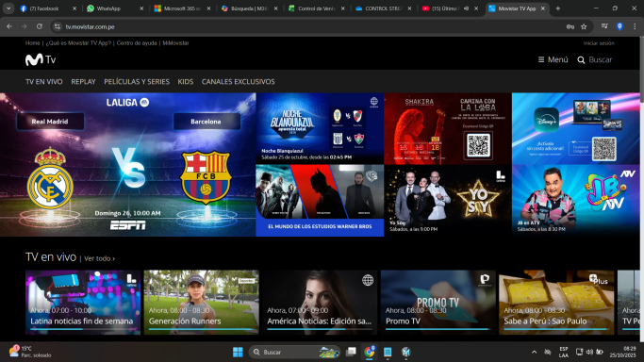The width and height of the screenshot is (644, 362).
Task: Click the browser profile avatar icon
Action: 619,26
